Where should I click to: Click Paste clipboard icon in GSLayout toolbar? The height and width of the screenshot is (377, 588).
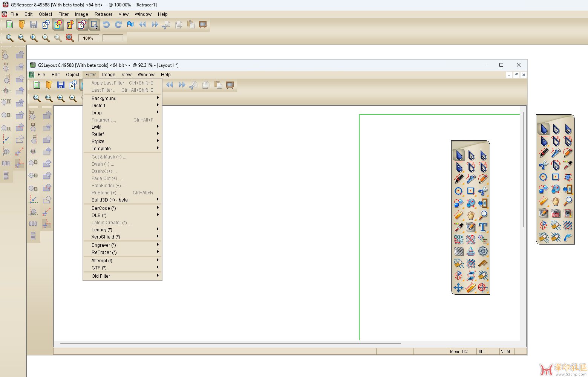(x=218, y=85)
